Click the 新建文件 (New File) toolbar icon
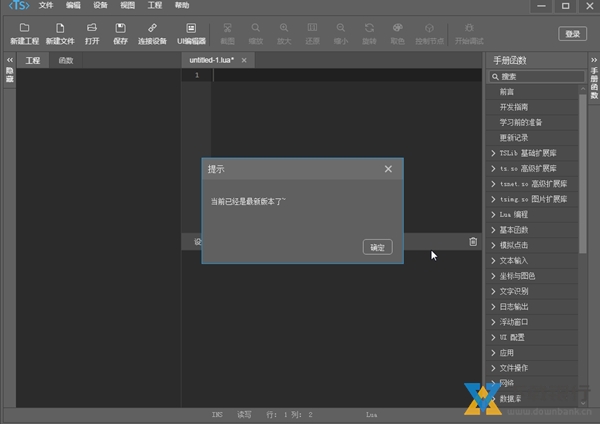Screen dimensions: 600x424 [x=60, y=28]
